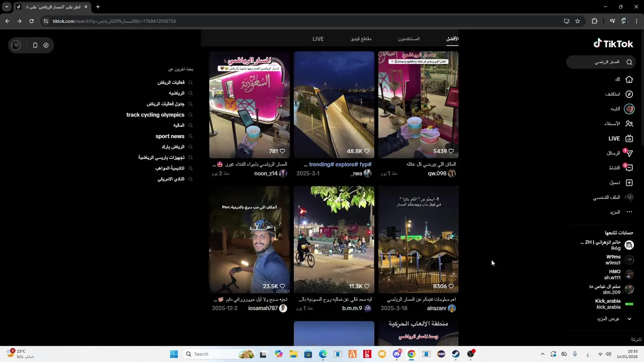Screen dimensions: 644x362
Task: Open Windows Start menu
Action: (x=174, y=354)
